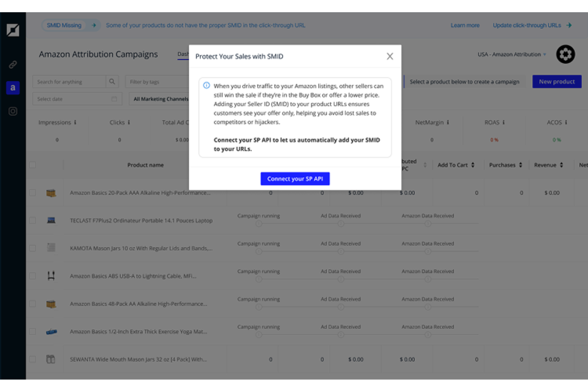Open the Instagram icon in sidebar
The height and width of the screenshot is (392, 588).
(13, 111)
